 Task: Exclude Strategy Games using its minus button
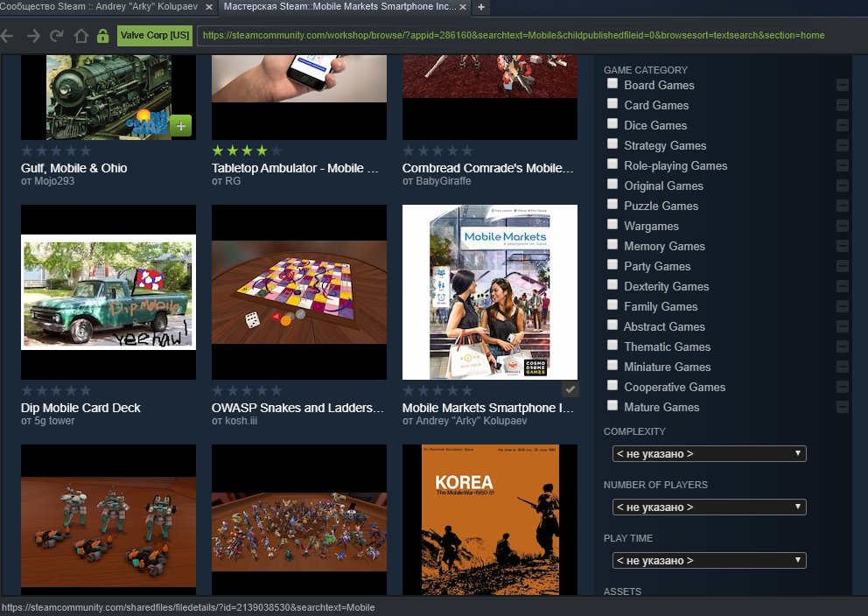tap(842, 145)
